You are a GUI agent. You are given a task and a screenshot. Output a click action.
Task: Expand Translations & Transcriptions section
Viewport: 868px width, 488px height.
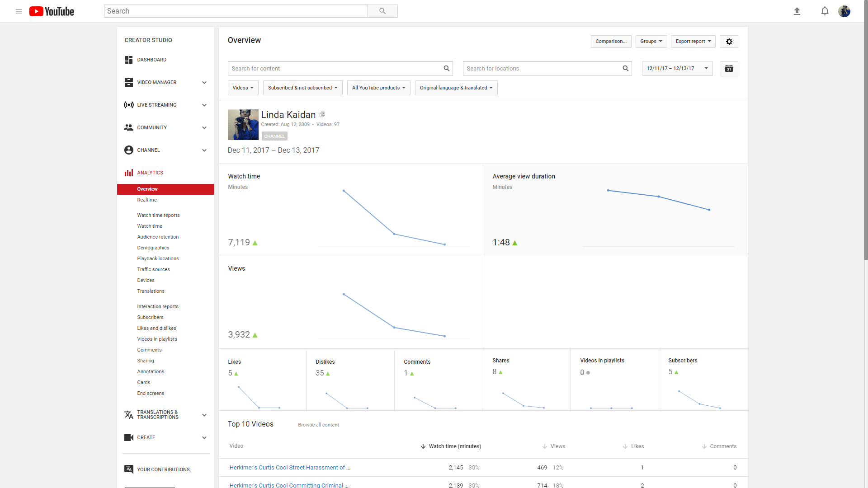coord(204,415)
